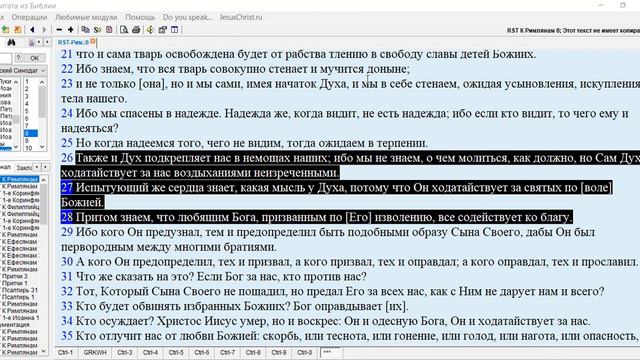The width and height of the screenshot is (640, 360).
Task: Select the Ctrl-9 bottom tab
Action: [x=279, y=352]
